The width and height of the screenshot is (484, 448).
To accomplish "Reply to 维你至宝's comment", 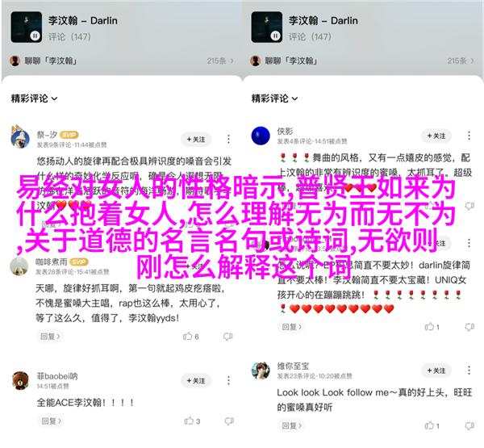I will tap(292, 425).
